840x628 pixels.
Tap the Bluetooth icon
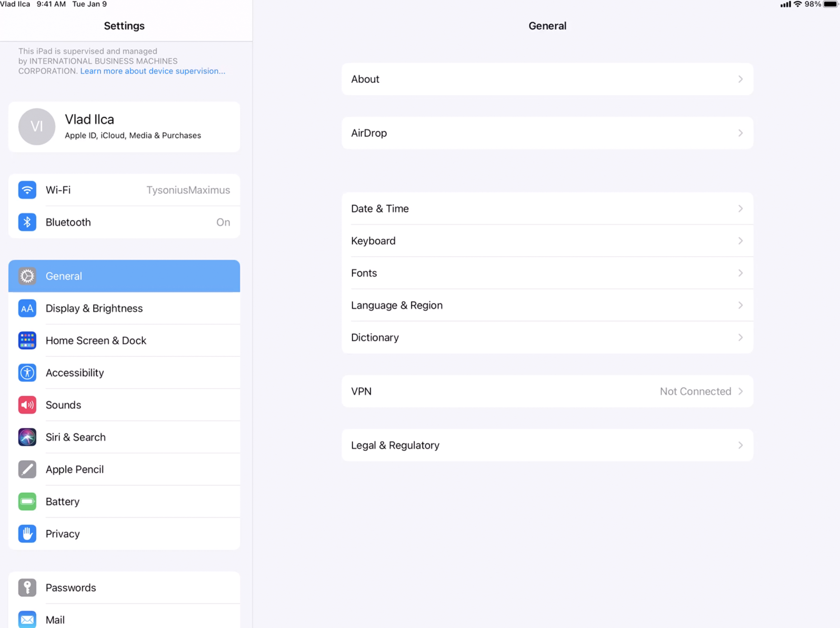click(x=27, y=222)
